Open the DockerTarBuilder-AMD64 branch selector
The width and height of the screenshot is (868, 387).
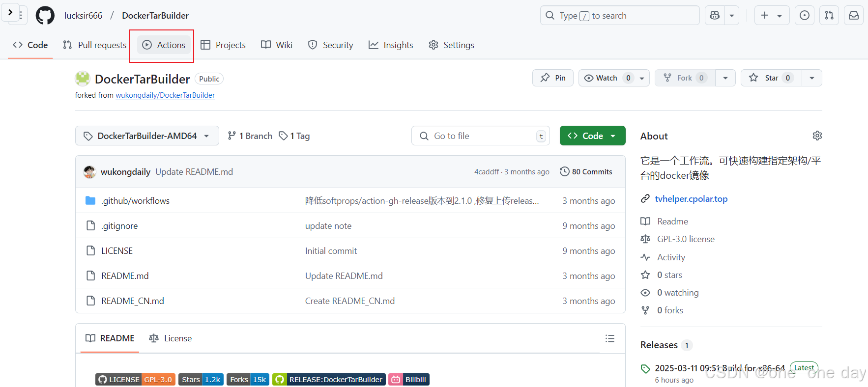pos(147,136)
